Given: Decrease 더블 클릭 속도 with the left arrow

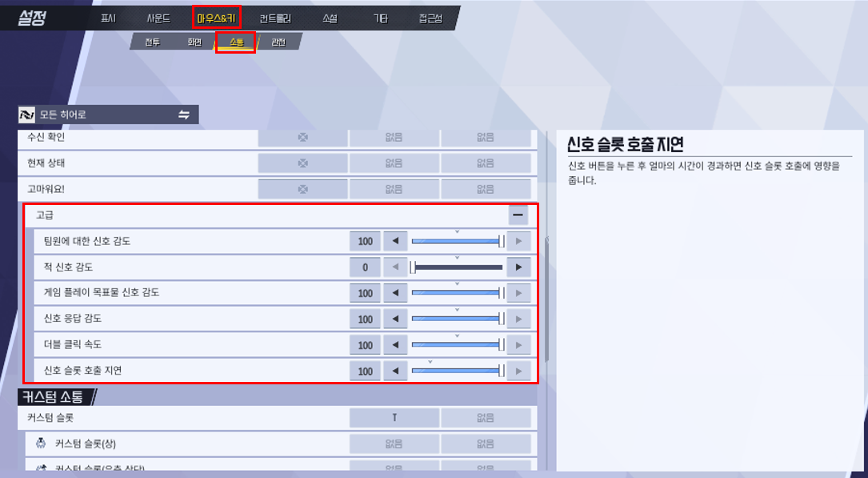Looking at the screenshot, I should coord(395,345).
